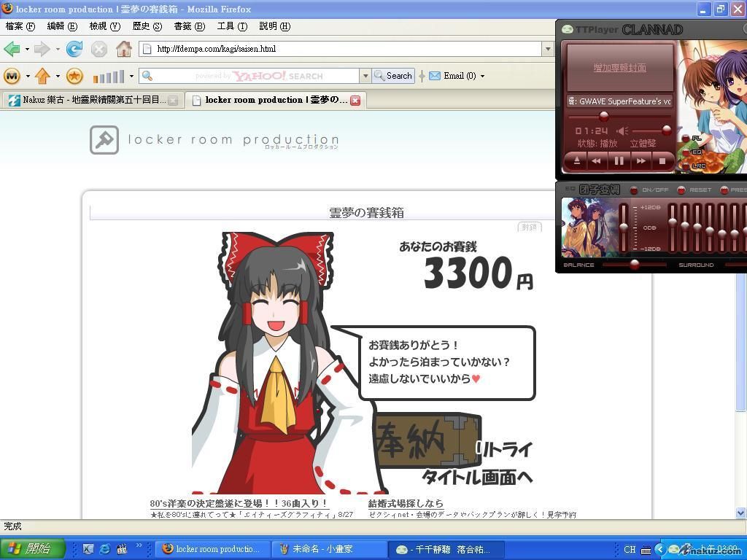Toggle the PL playlist button in TTPlayer
The height and width of the screenshot is (560, 747).
tap(686, 139)
